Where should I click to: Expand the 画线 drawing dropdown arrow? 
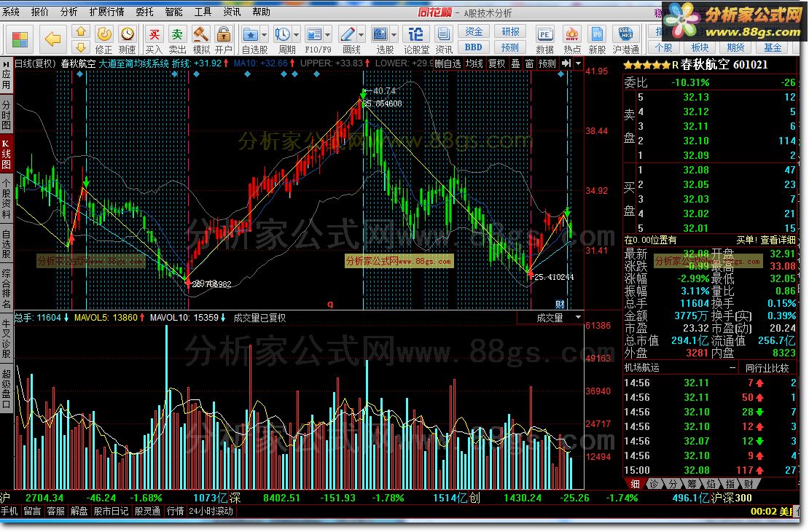(361, 35)
